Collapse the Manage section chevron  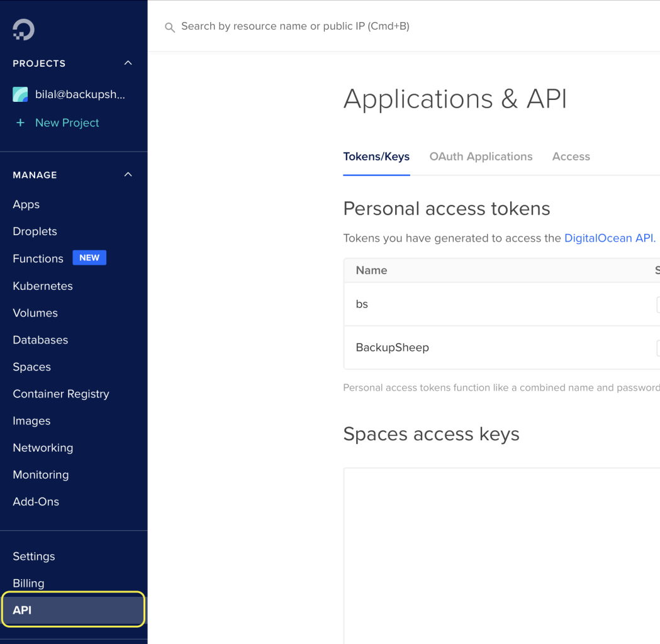pyautogui.click(x=128, y=175)
